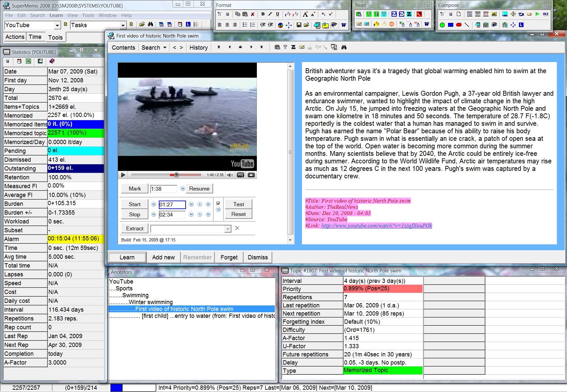Click the speaker icon in Compose toolbar
This screenshot has height=392, width=567.
pos(513,14)
